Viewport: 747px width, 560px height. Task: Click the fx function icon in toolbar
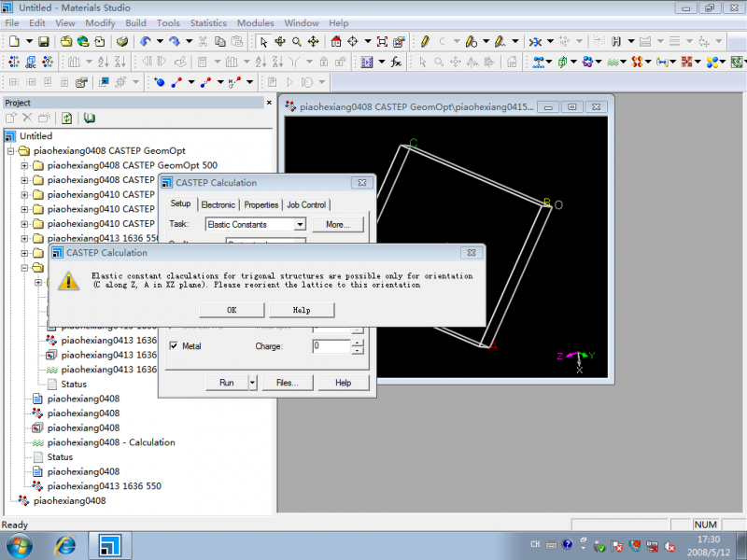[x=396, y=62]
